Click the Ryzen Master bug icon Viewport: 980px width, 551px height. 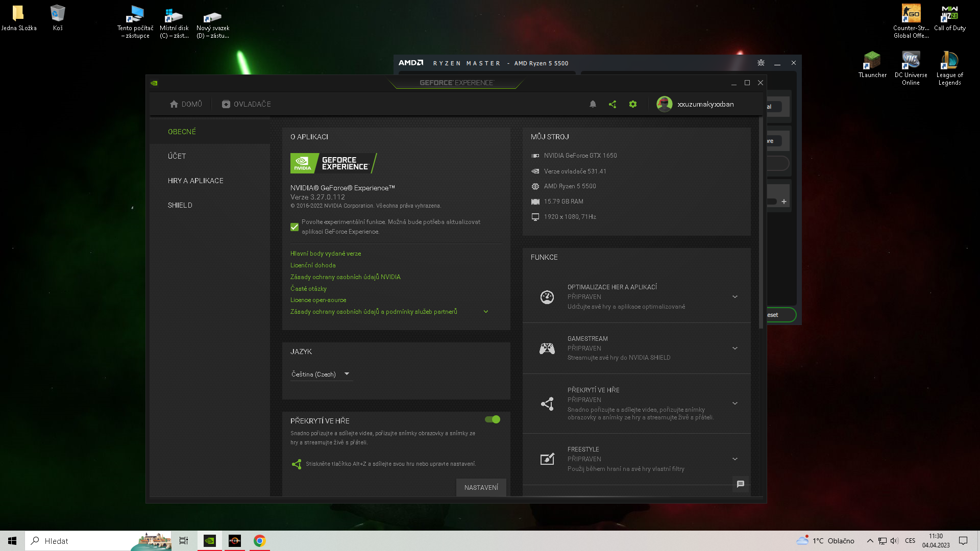coord(761,63)
